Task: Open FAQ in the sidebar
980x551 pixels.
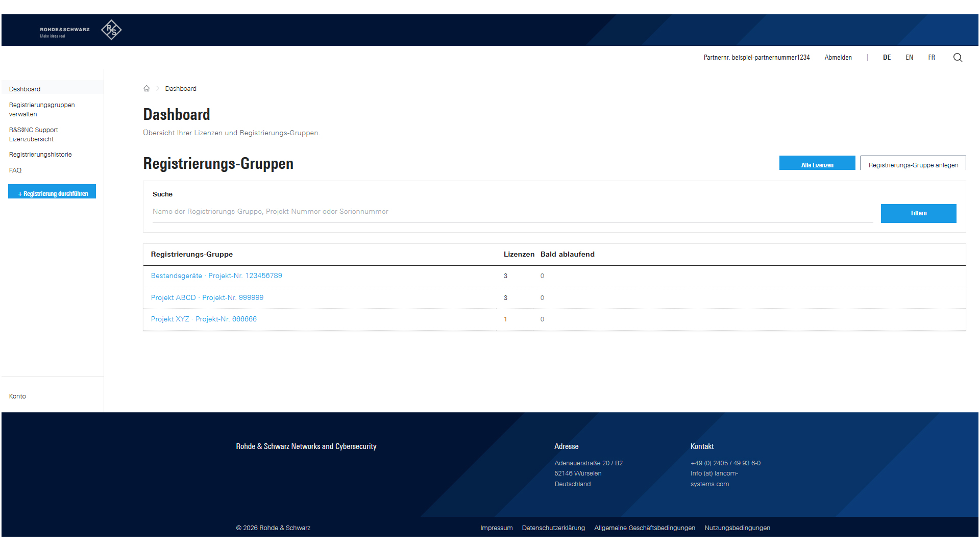Action: coord(15,170)
